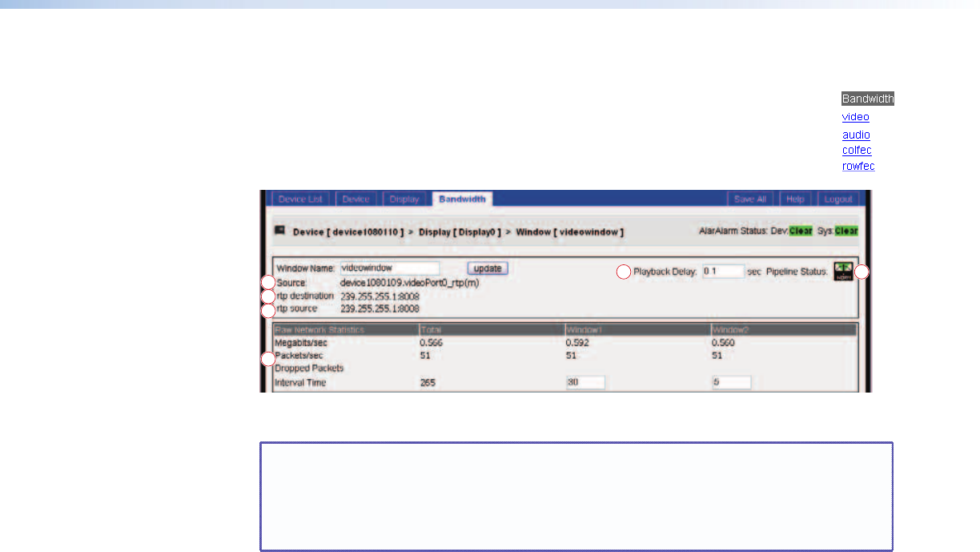
Task: Go to the Display tab
Action: point(404,199)
